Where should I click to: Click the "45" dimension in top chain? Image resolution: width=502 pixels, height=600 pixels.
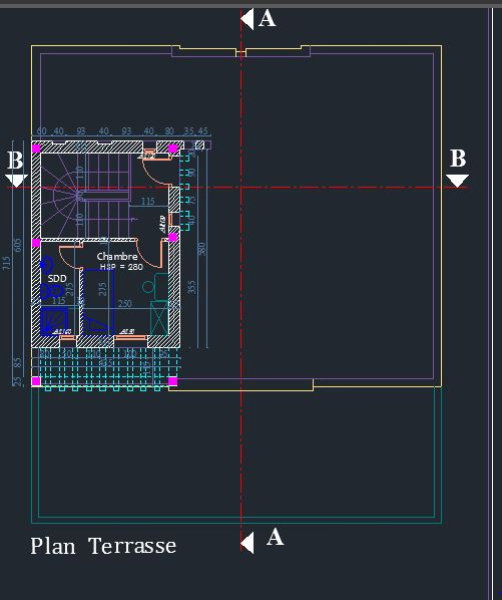tap(203, 131)
